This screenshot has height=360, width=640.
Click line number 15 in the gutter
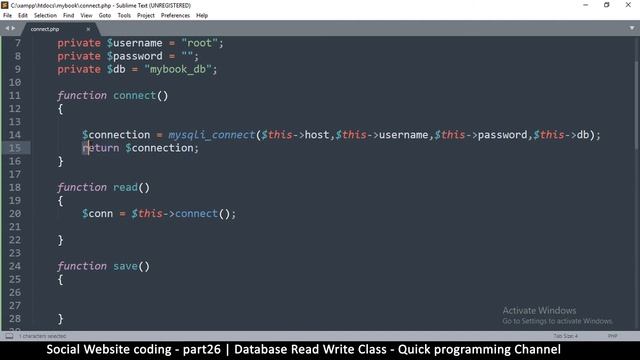pyautogui.click(x=15, y=148)
